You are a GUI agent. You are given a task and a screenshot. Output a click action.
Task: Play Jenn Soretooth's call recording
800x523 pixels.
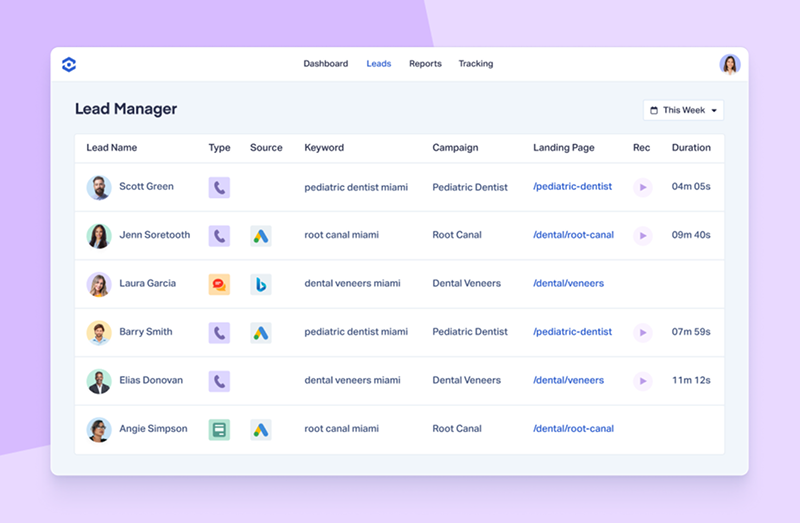[x=643, y=236]
